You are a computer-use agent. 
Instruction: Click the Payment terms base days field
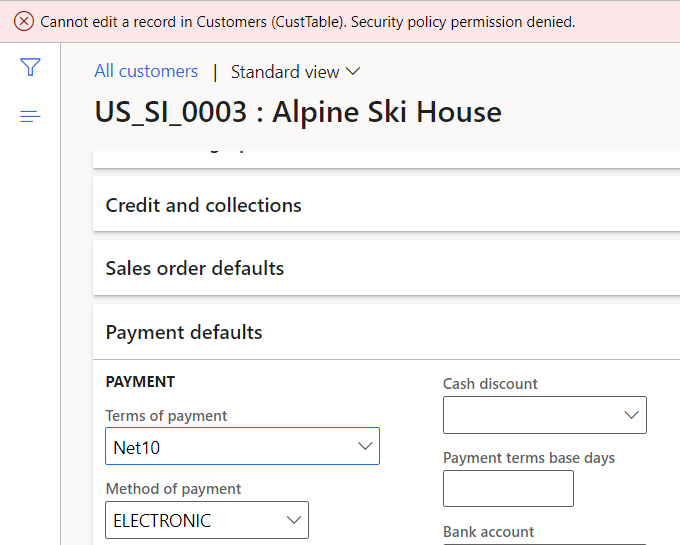tap(508, 488)
